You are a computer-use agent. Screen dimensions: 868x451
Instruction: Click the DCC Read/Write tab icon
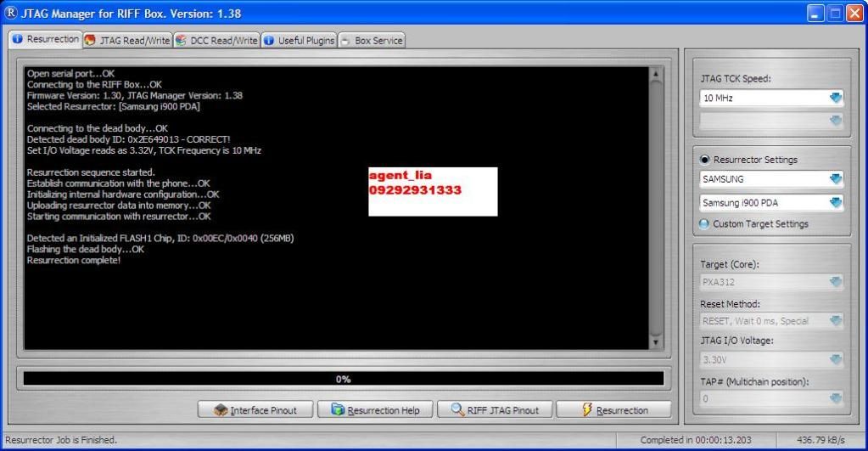pyautogui.click(x=181, y=40)
